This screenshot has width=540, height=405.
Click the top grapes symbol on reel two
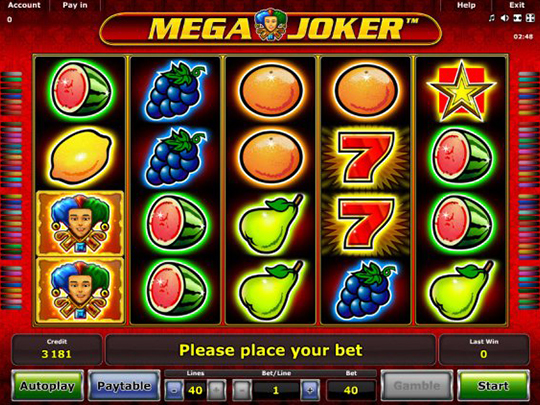[x=176, y=91]
